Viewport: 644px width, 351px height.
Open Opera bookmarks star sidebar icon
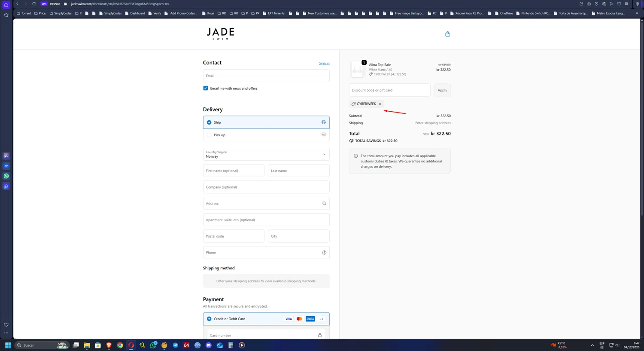pos(6,15)
